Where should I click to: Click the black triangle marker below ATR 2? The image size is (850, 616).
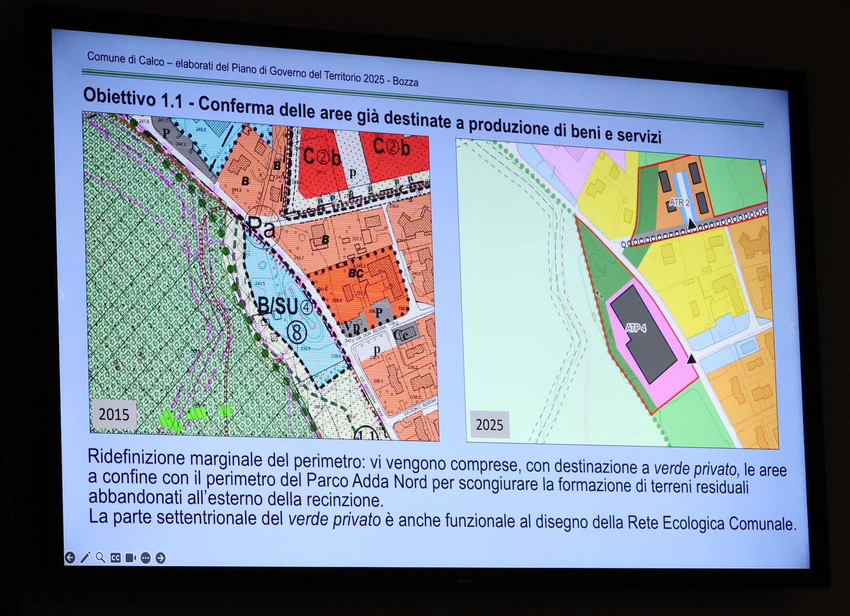[692, 224]
